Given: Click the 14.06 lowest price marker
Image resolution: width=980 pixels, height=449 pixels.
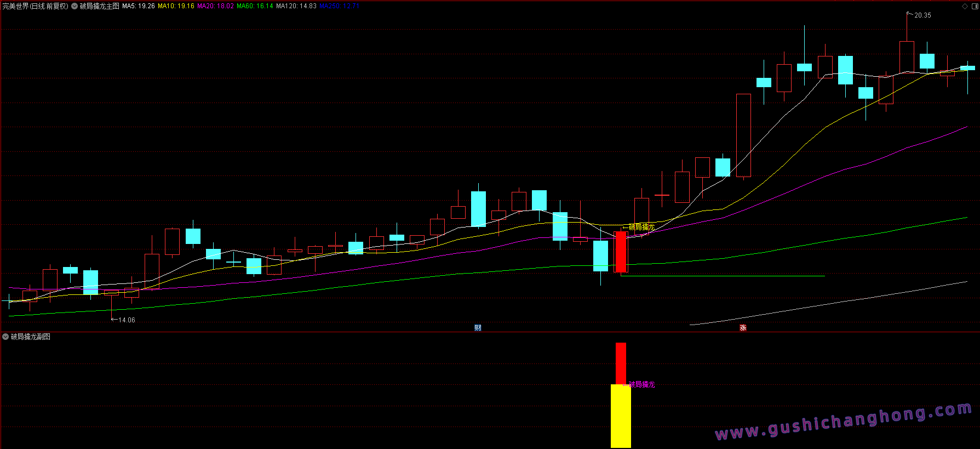Looking at the screenshot, I should [x=127, y=320].
